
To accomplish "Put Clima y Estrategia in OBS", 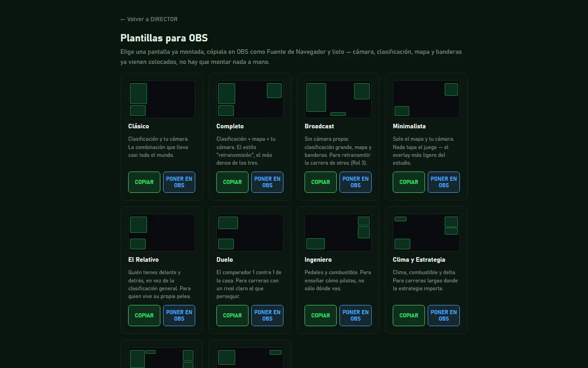I will point(444,316).
